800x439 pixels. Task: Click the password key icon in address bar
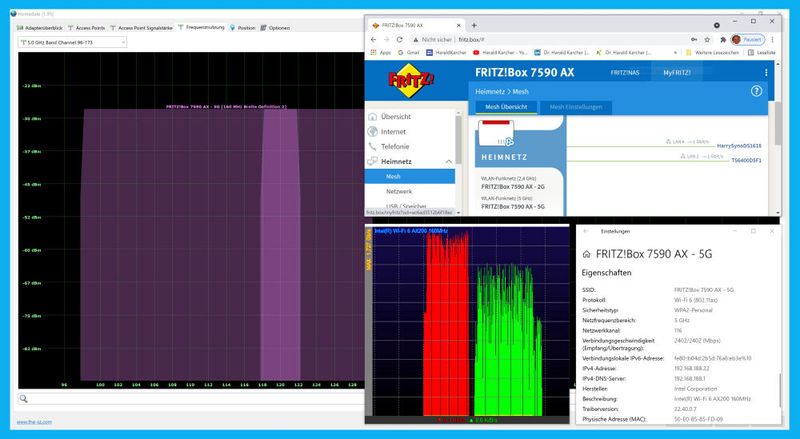coord(694,39)
